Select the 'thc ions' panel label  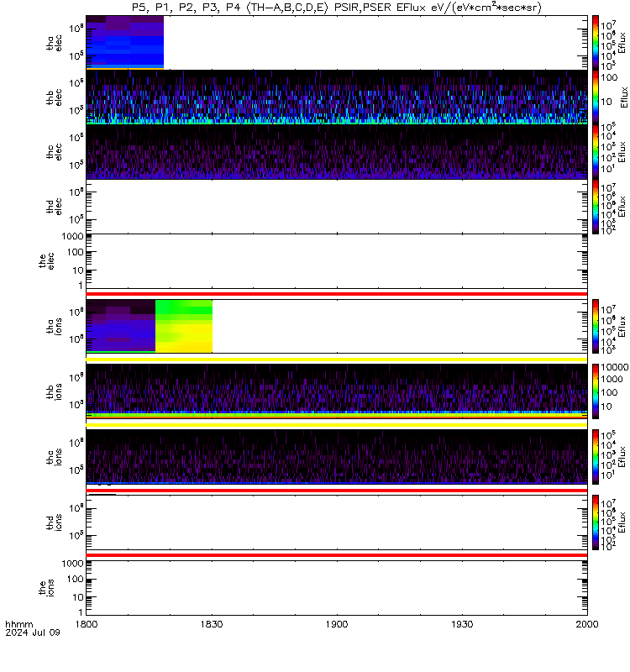tap(54, 457)
